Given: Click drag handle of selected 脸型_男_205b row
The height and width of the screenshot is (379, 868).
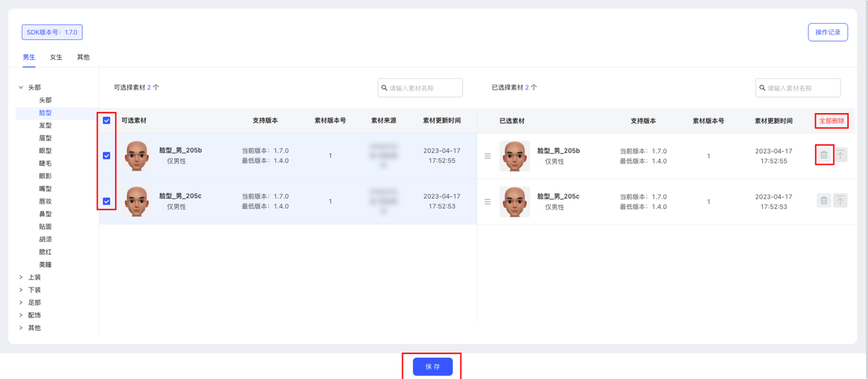Looking at the screenshot, I should pyautogui.click(x=488, y=156).
